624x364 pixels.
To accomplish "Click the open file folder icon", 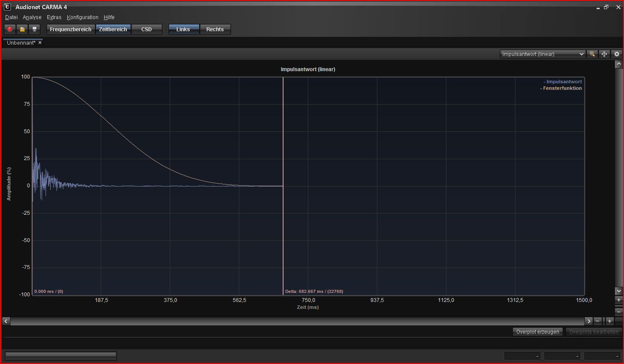I will click(22, 30).
